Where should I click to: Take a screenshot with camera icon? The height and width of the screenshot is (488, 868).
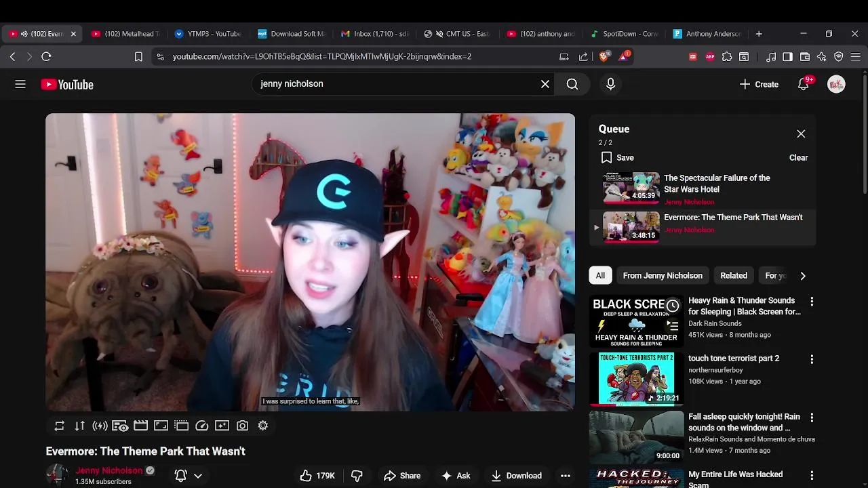click(242, 426)
